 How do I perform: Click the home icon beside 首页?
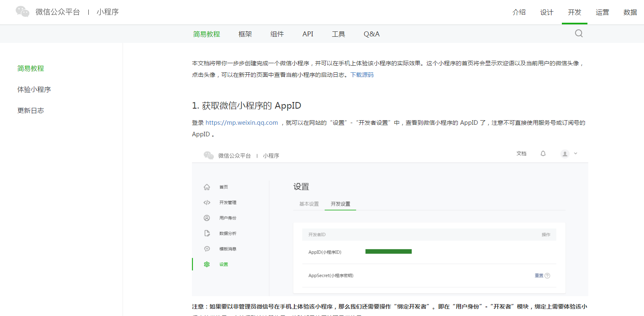[207, 187]
